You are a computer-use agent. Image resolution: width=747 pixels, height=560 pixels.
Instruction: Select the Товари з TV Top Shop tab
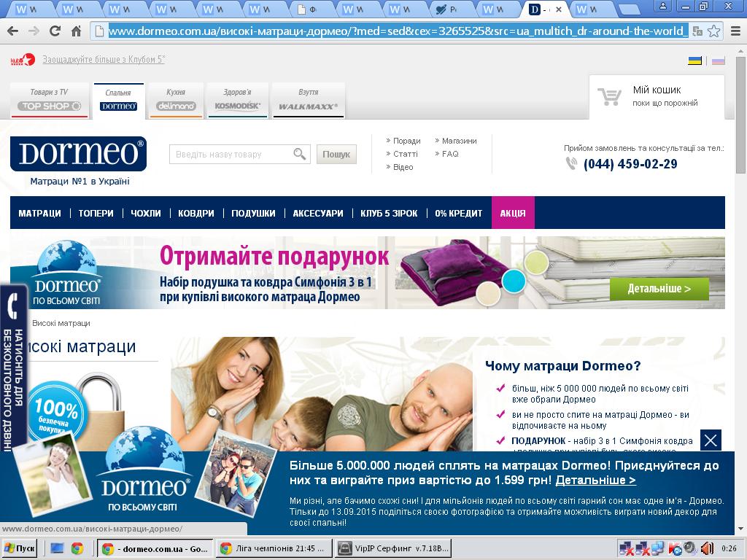(49, 100)
